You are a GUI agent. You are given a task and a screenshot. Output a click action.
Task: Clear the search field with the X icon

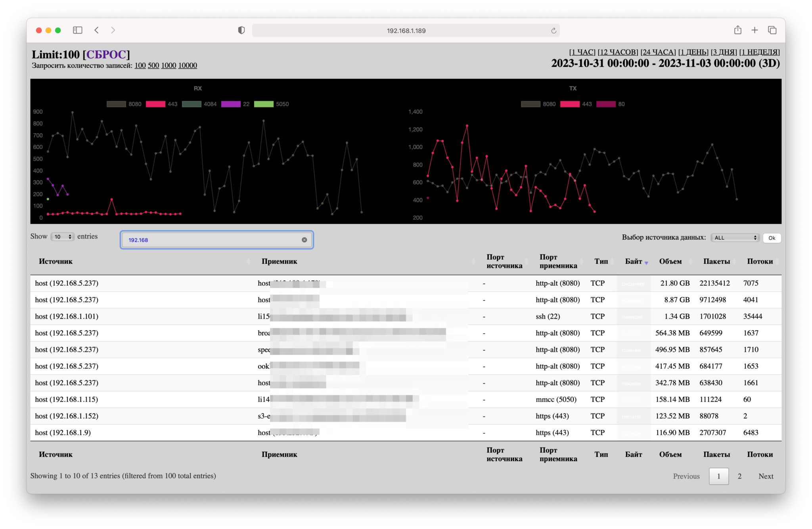click(x=304, y=240)
